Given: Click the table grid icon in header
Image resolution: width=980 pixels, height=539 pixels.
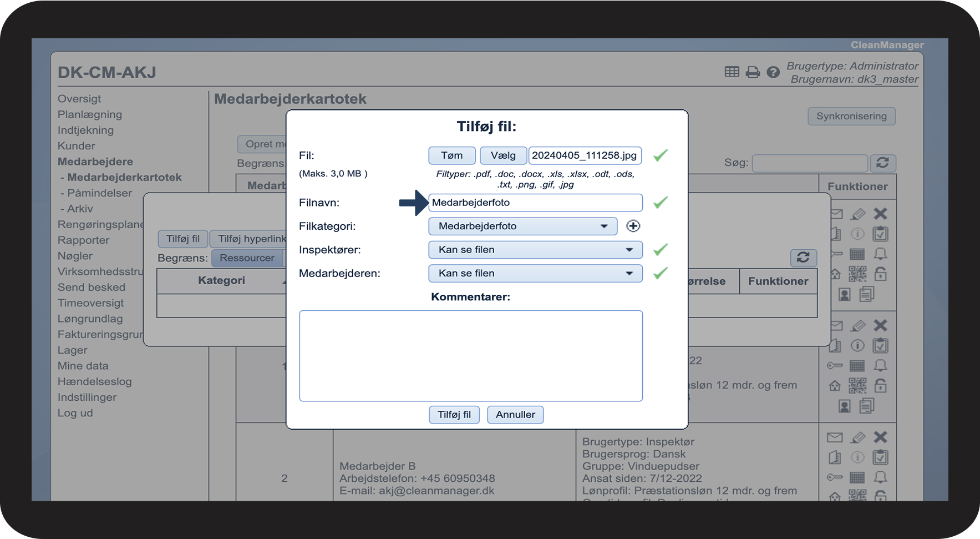Looking at the screenshot, I should [x=732, y=72].
